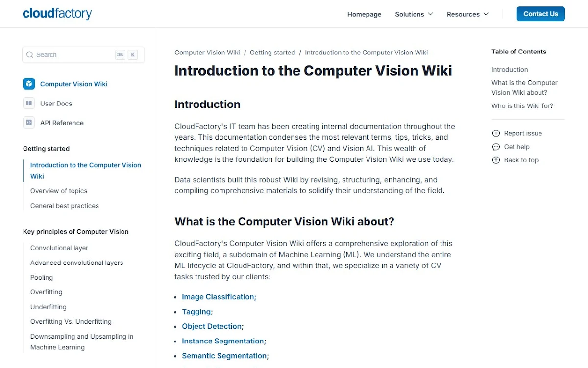Expand the Resources dropdown chevron
The width and height of the screenshot is (588, 368).
pyautogui.click(x=486, y=14)
